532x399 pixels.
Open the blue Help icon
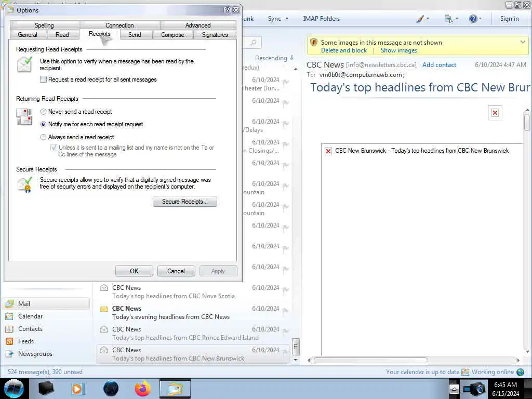pyautogui.click(x=473, y=19)
